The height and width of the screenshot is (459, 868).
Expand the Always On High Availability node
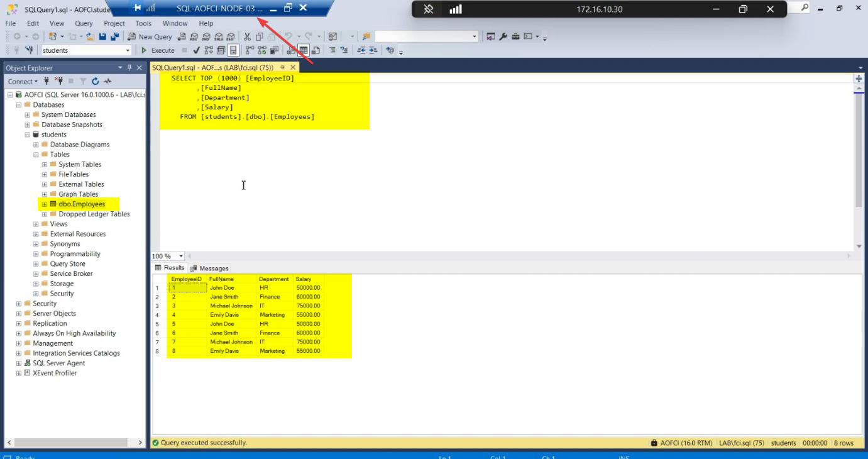[18, 334]
